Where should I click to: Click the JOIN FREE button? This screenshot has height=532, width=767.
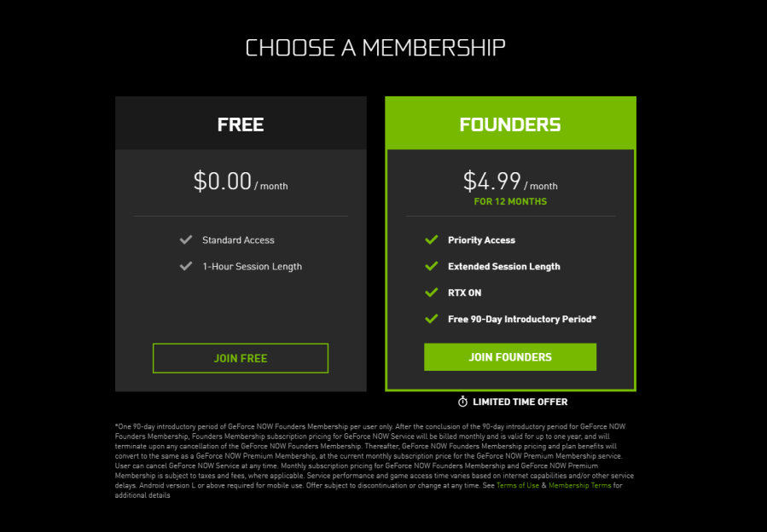pyautogui.click(x=240, y=358)
